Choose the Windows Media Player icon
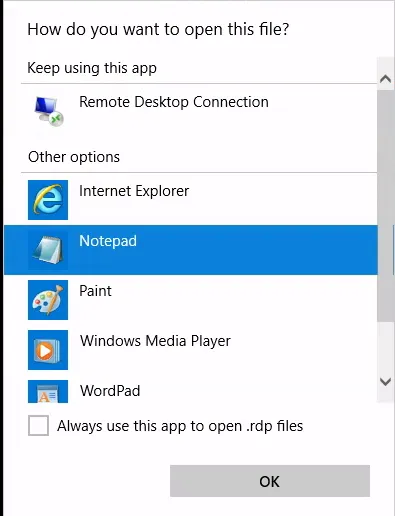The width and height of the screenshot is (395, 516). [48, 350]
